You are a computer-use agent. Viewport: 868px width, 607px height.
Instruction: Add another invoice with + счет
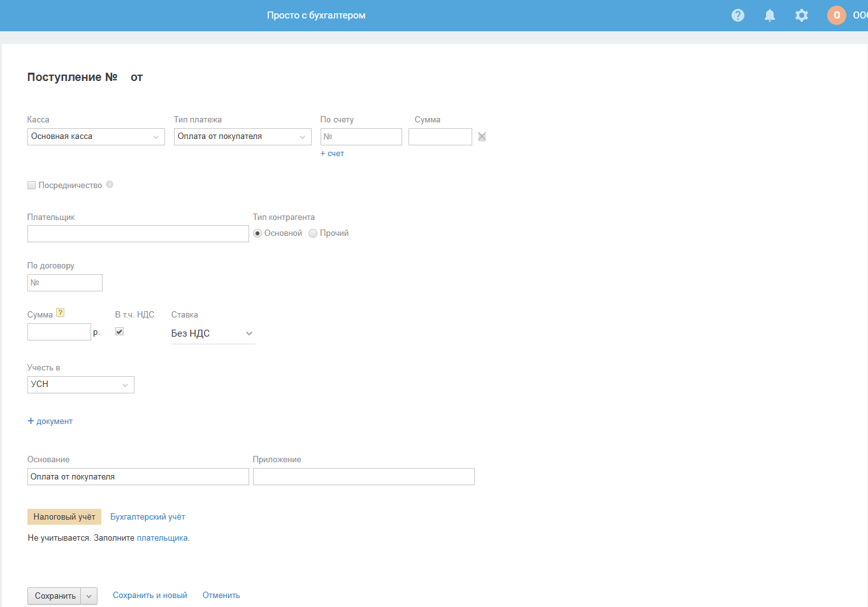(332, 154)
